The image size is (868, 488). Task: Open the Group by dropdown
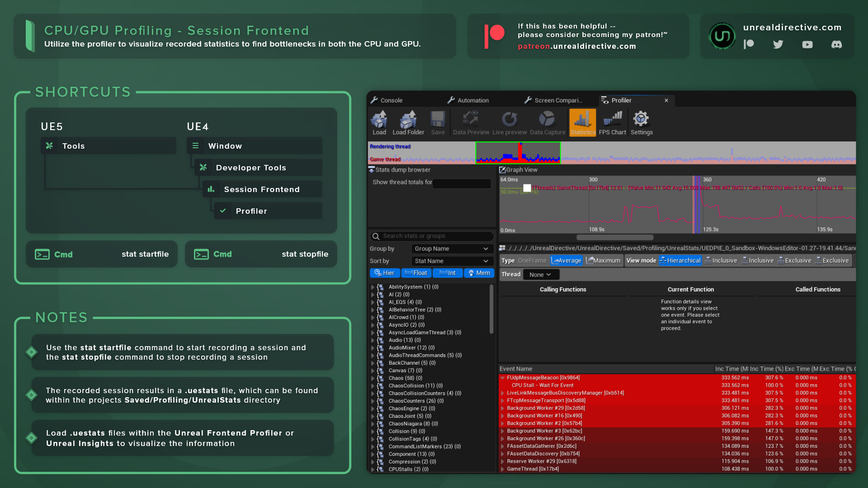[x=451, y=249]
